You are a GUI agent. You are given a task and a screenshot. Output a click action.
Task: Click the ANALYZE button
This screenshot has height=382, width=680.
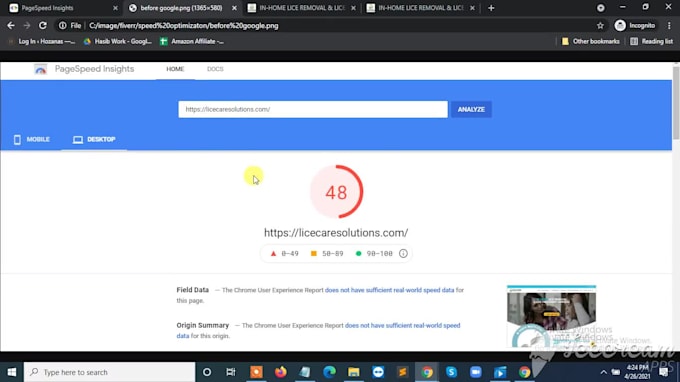click(x=471, y=109)
